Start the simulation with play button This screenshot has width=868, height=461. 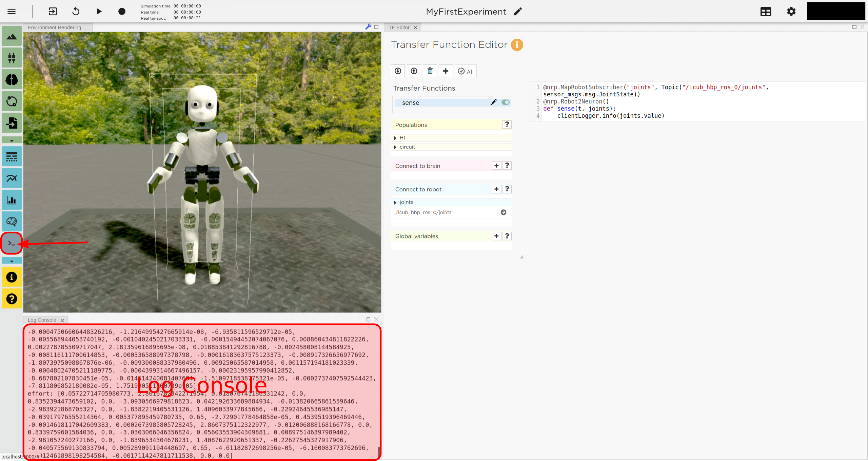99,12
